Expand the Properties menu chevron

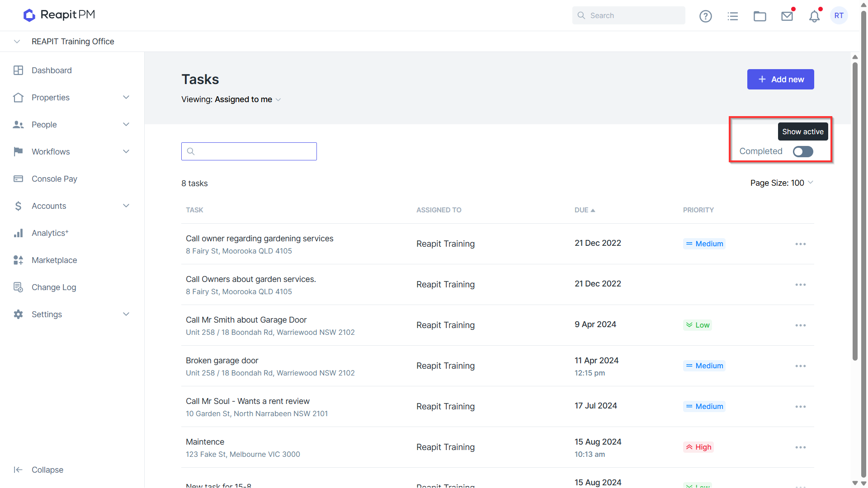coord(126,97)
